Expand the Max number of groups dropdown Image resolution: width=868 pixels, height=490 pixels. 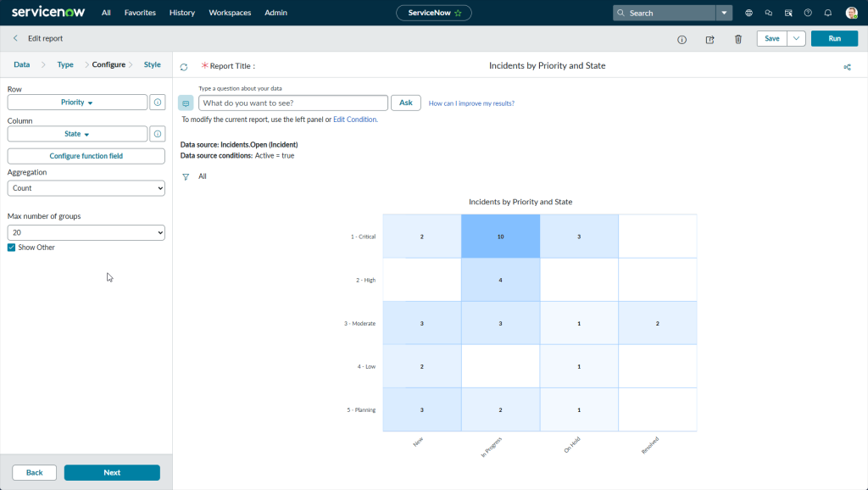coord(86,232)
